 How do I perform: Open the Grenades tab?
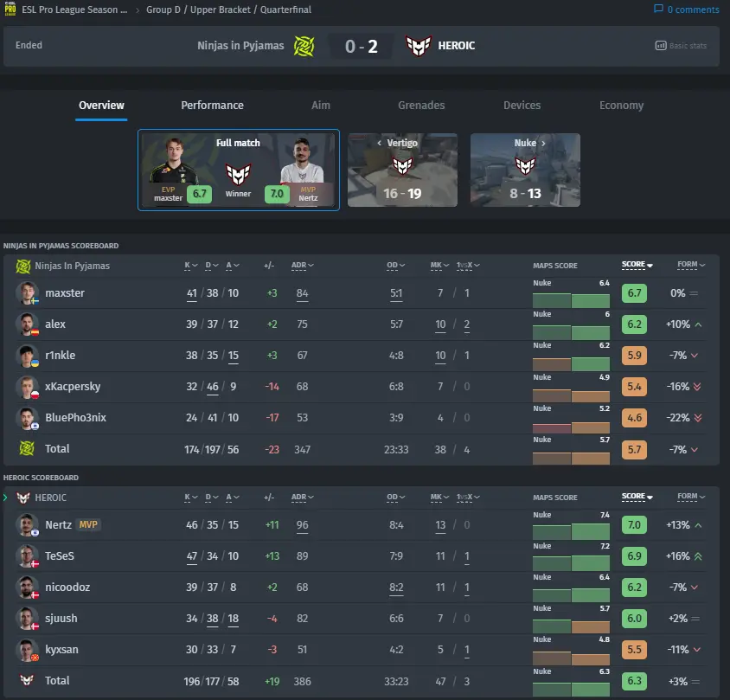(x=421, y=106)
